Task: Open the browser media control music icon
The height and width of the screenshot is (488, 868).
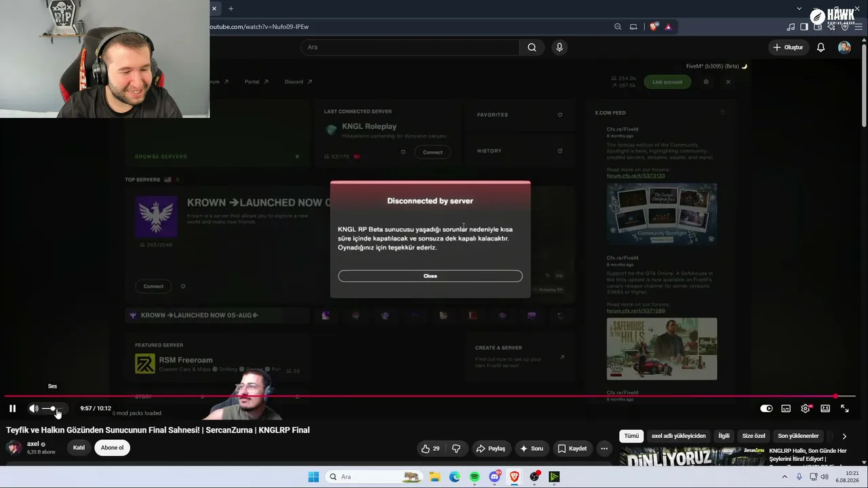Action: (791, 27)
